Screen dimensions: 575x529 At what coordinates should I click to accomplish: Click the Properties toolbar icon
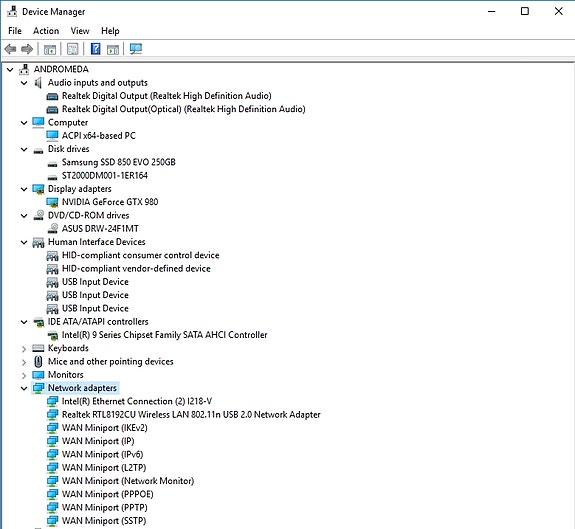pyautogui.click(x=73, y=49)
